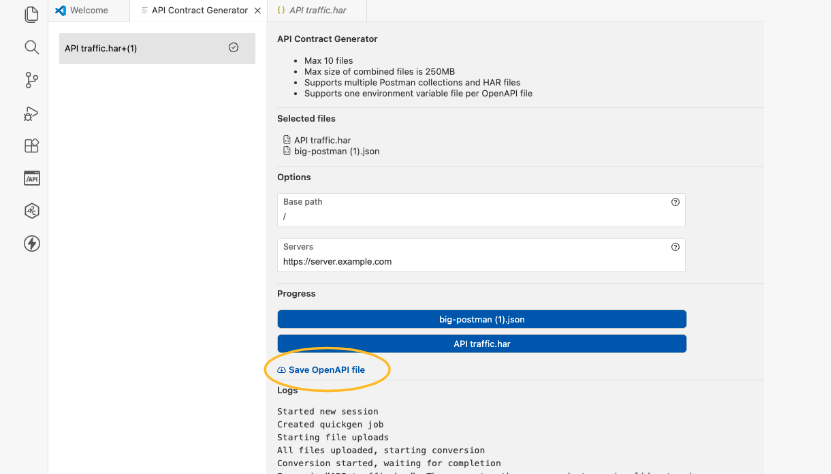The width and height of the screenshot is (831, 474).
Task: Click the big-postman (1).json progress bar
Action: coord(482,319)
